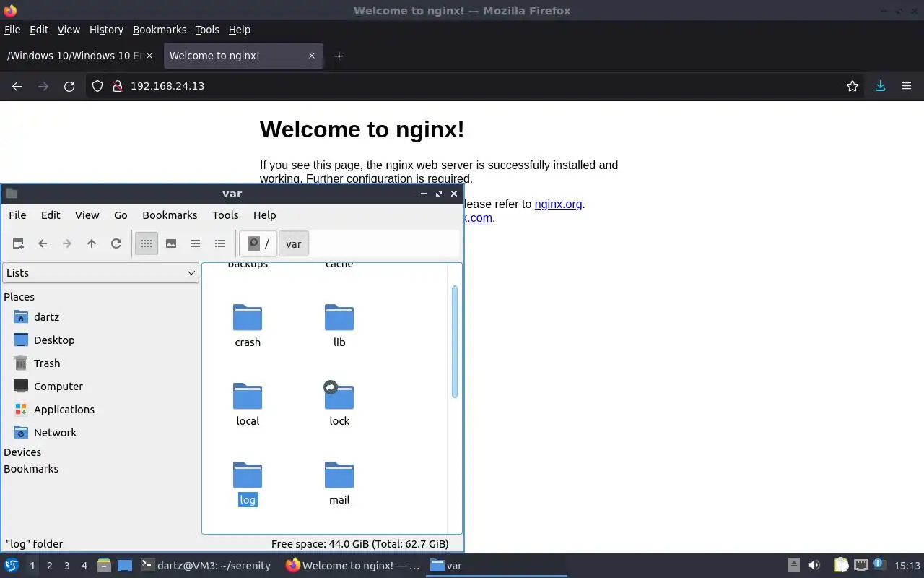Follow the nginx.org link
Image resolution: width=924 pixels, height=578 pixels.
click(x=558, y=204)
